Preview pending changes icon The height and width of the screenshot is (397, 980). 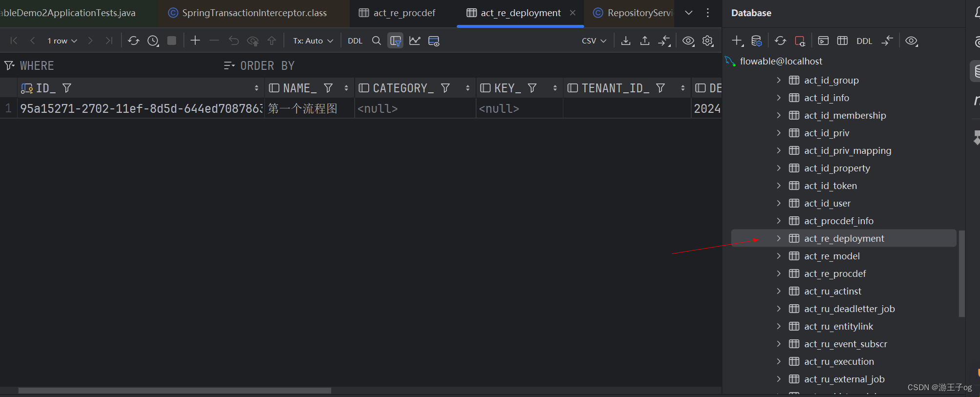[253, 41]
